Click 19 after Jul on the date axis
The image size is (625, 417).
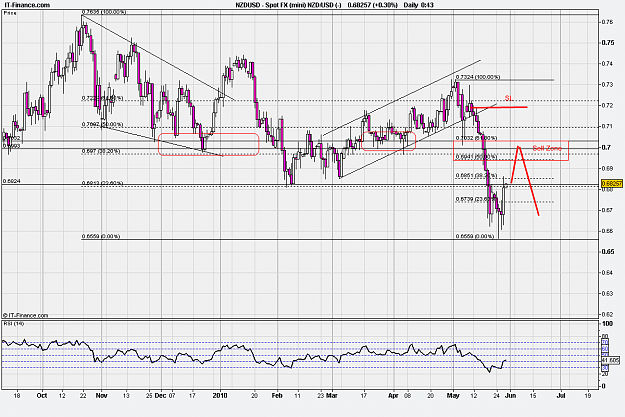pyautogui.click(x=588, y=395)
